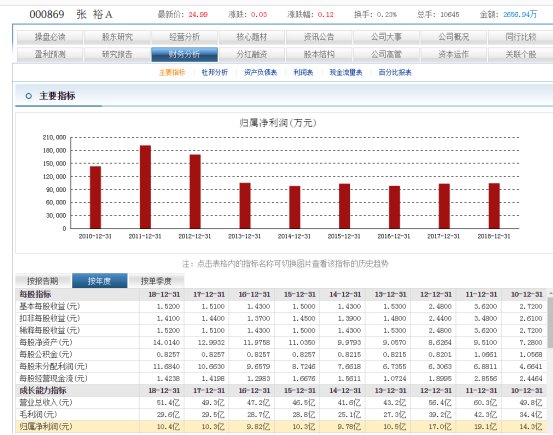Click the 14.0140 每股净资产 cell
The height and width of the screenshot is (435, 553).
coord(166,342)
